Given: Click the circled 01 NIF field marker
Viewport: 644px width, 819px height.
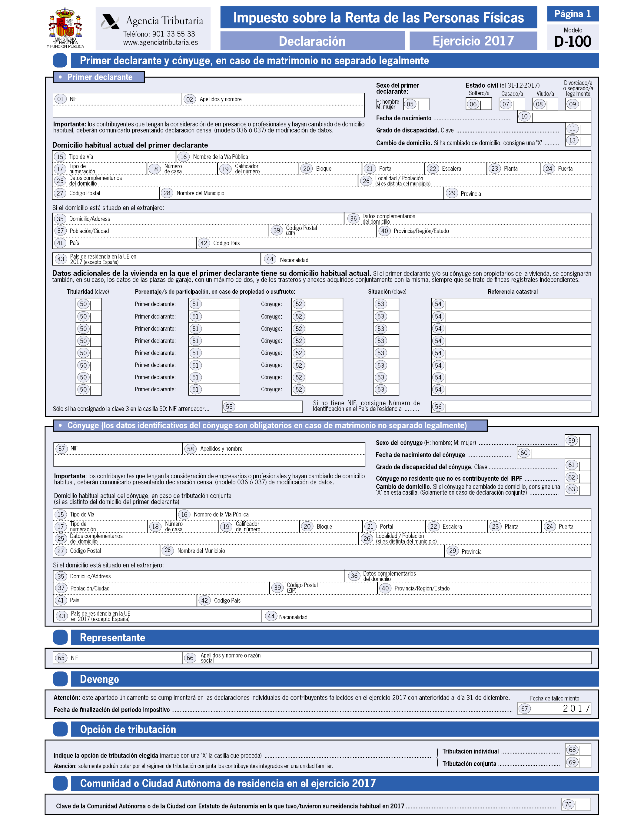Looking at the screenshot, I should pos(60,99).
